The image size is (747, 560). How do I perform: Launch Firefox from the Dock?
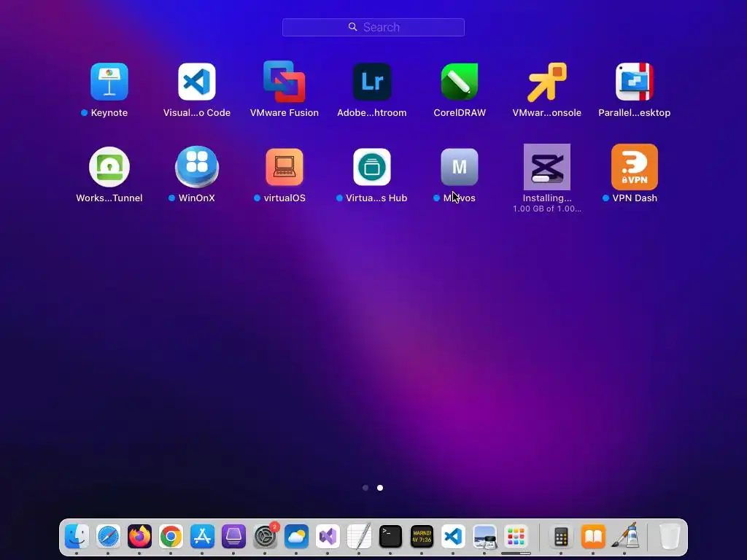pos(139,537)
